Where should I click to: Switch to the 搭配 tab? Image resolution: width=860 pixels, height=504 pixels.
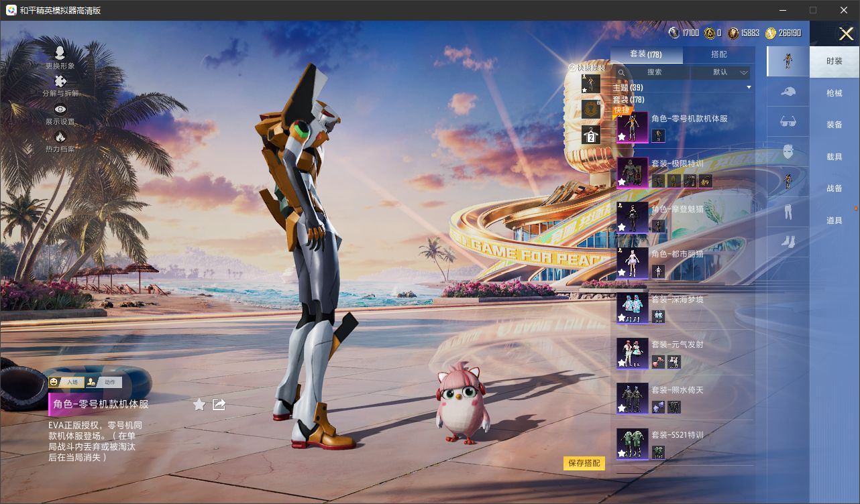click(x=718, y=54)
